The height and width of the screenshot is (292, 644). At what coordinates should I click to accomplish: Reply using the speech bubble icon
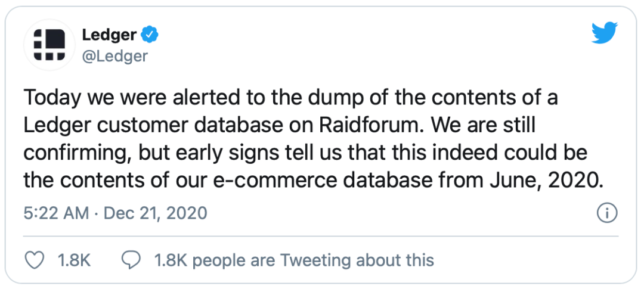(131, 260)
